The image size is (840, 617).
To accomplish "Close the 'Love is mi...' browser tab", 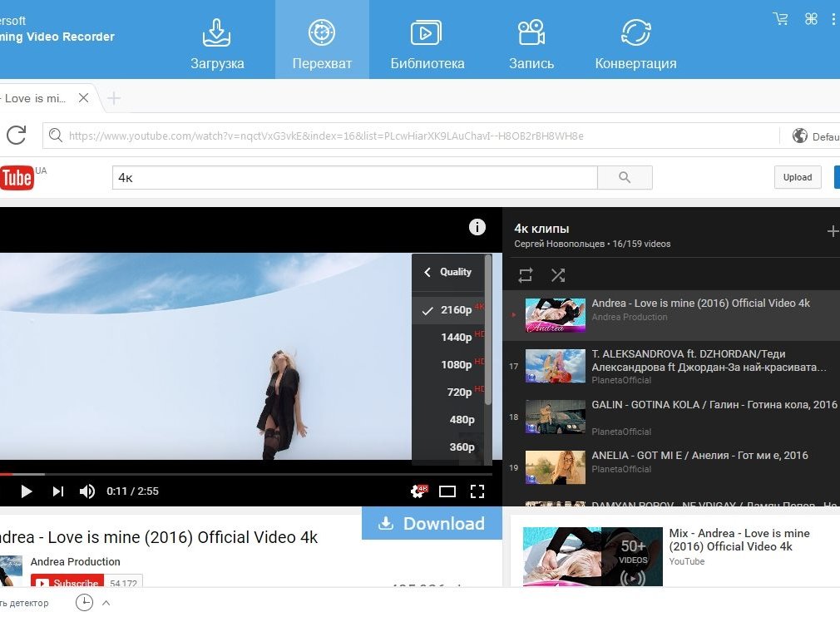I will pyautogui.click(x=83, y=98).
